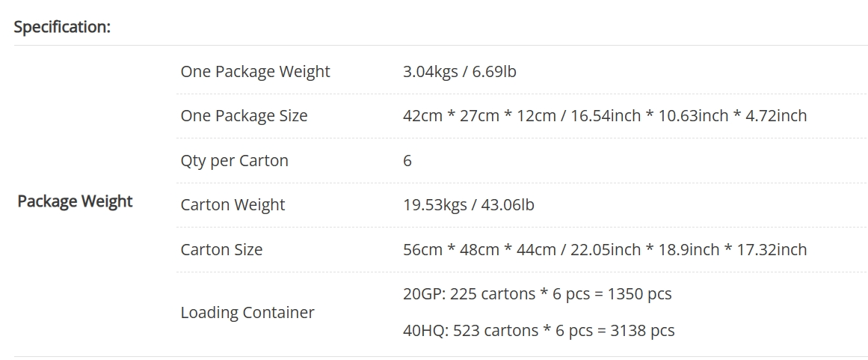Click the Carton Weight label

(x=233, y=205)
